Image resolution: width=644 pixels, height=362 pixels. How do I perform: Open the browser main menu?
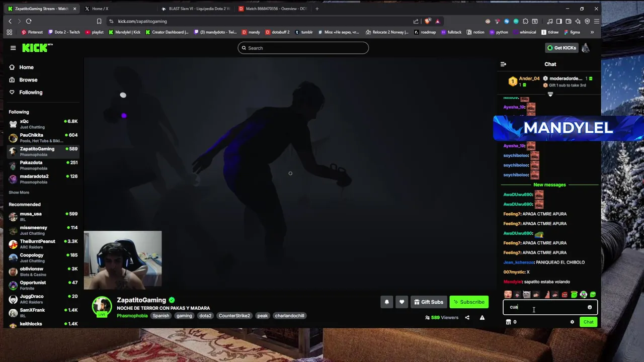(596, 21)
